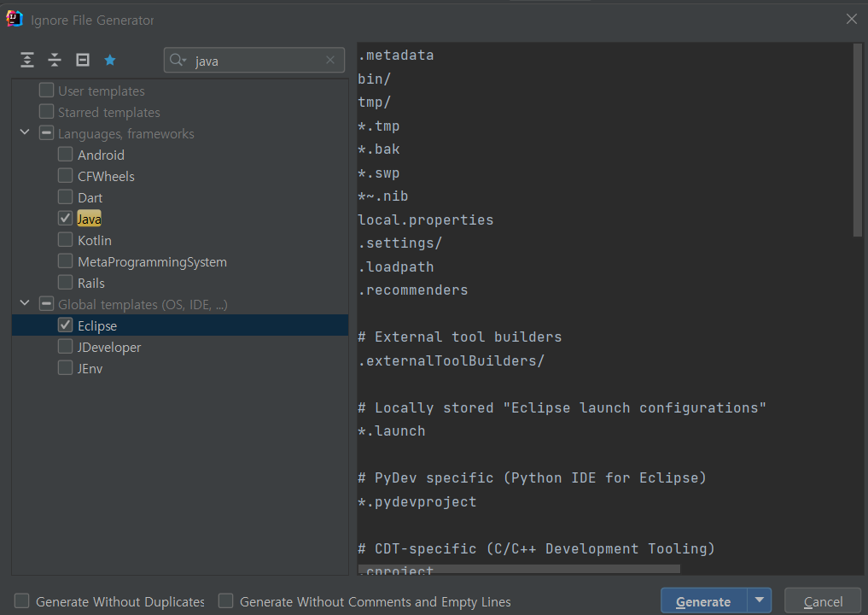The width and height of the screenshot is (868, 615).
Task: Toggle the star template icon
Action: click(x=110, y=60)
